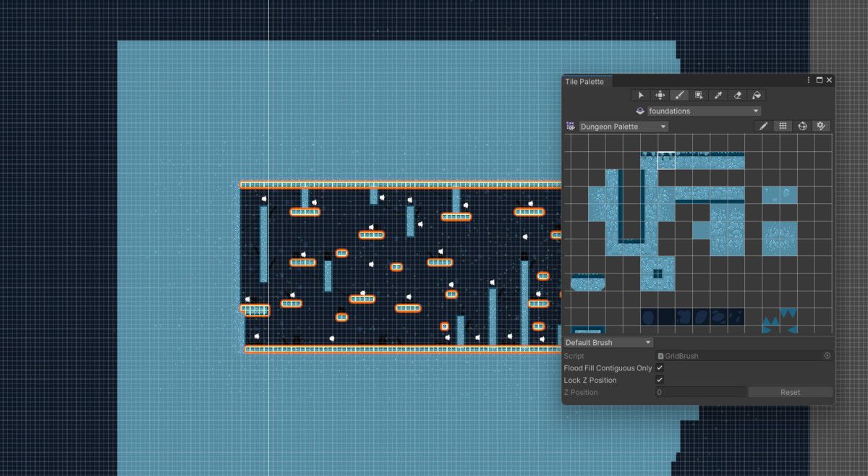
Task: Choose the Flood Fill bucket tool
Action: click(757, 95)
